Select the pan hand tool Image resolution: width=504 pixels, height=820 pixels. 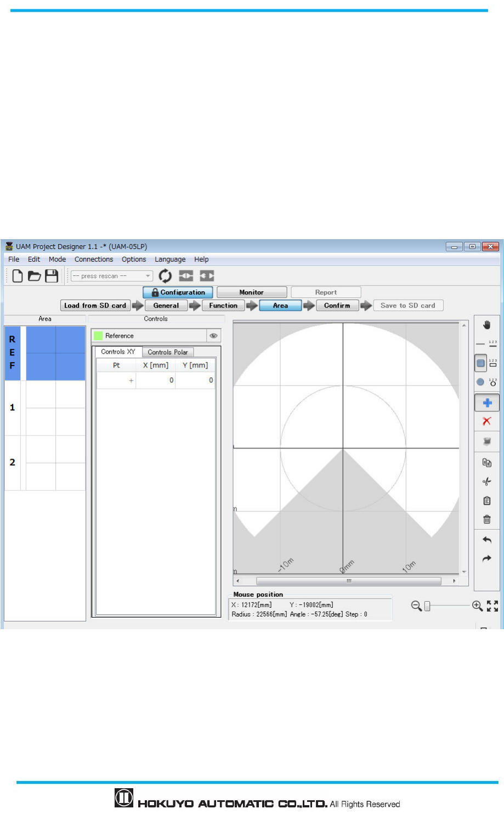(x=486, y=325)
